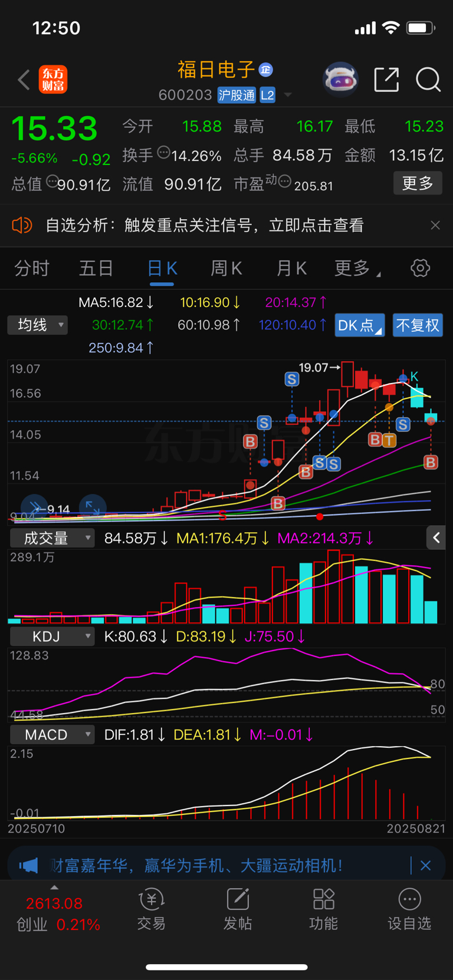This screenshot has width=453, height=980.
Task: Tap the speaker icon in the 自选分析 banner
Action: point(22,225)
